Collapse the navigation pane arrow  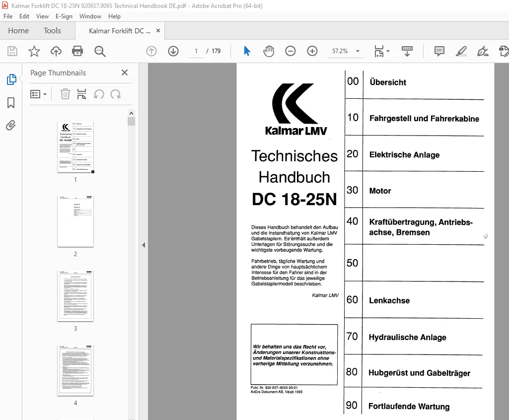[144, 245]
